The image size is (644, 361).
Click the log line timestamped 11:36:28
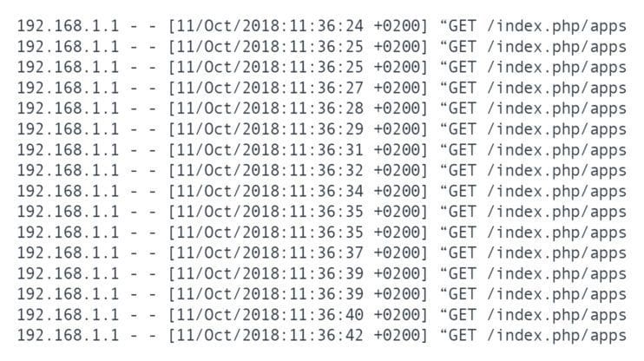[x=322, y=108]
